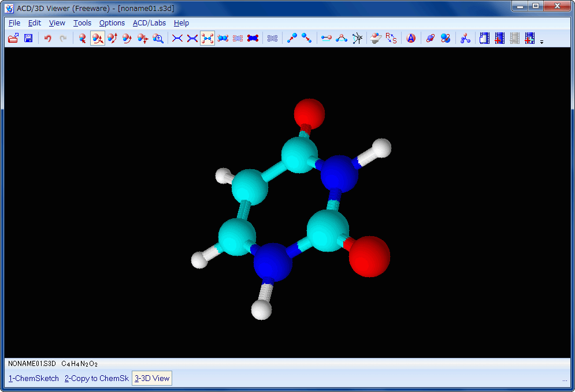Image resolution: width=575 pixels, height=392 pixels.
Task: Select the bond Angle measurement tool
Action: 342,38
